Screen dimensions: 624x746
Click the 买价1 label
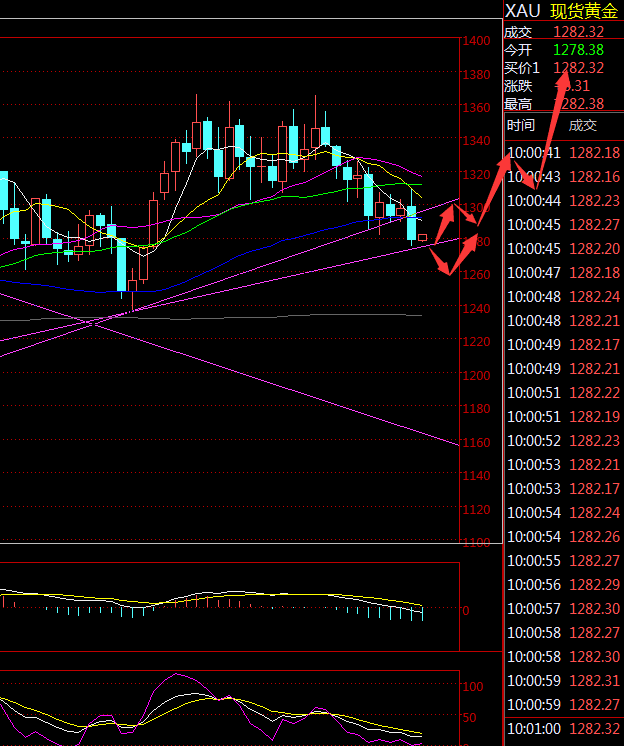pos(522,68)
